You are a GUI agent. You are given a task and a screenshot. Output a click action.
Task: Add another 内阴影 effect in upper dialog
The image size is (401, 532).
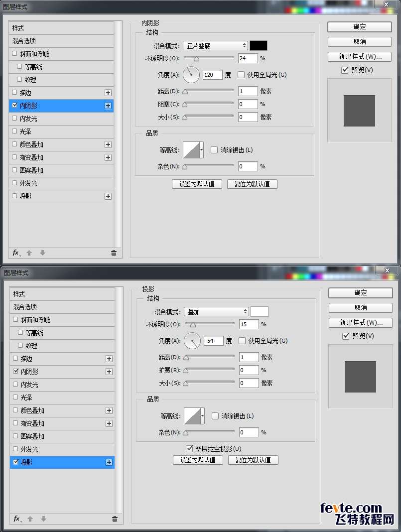coord(108,106)
